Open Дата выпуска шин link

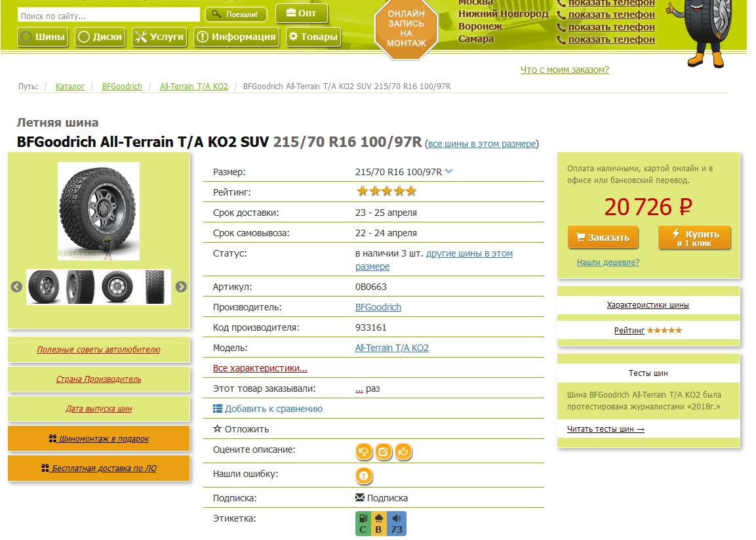coord(98,408)
